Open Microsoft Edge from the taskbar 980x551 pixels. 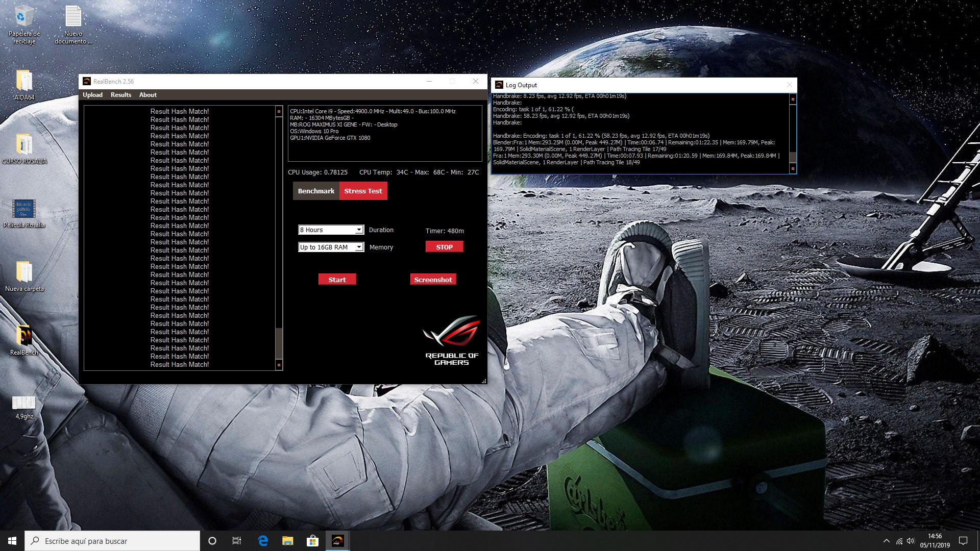[x=263, y=541]
